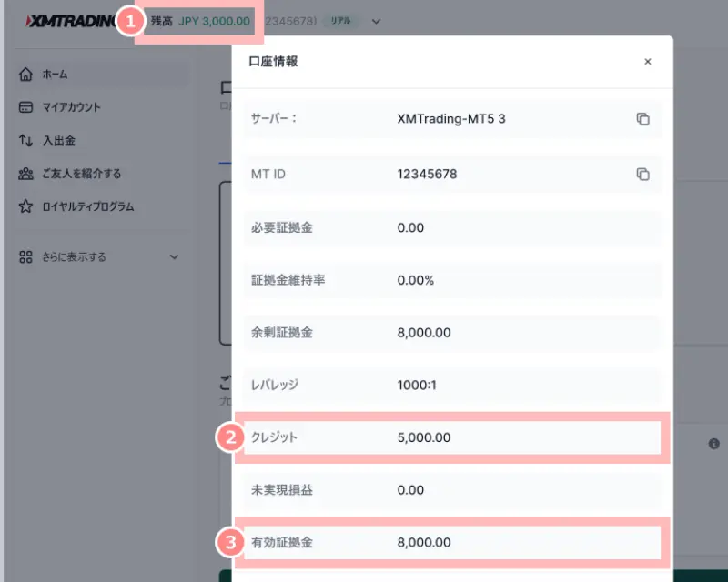Click the さらに表示する grid icon

[25, 257]
